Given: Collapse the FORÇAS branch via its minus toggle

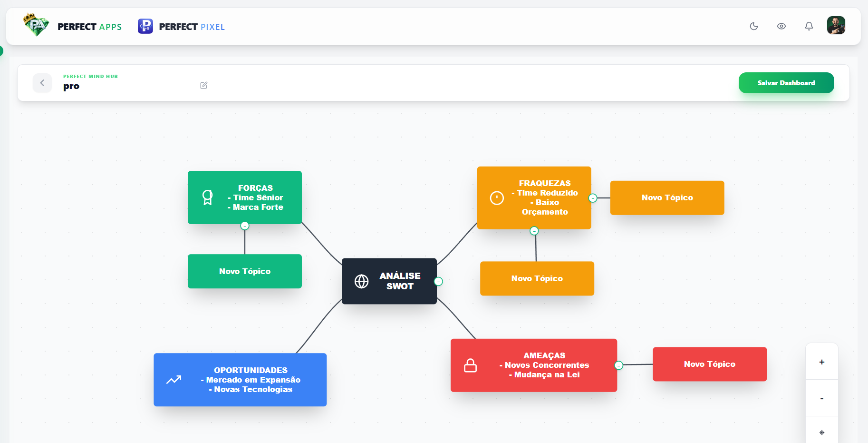Looking at the screenshot, I should tap(244, 226).
